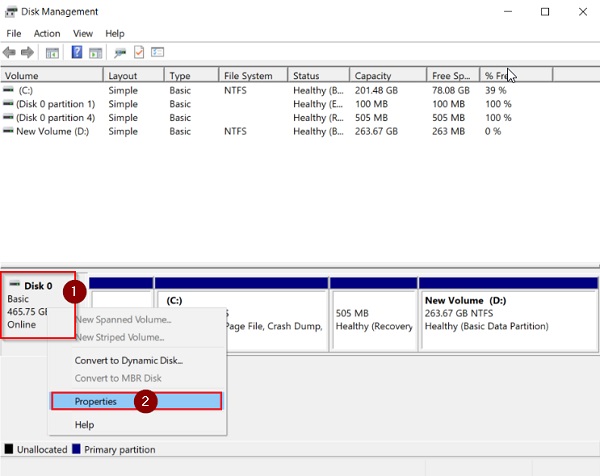Image resolution: width=600 pixels, height=476 pixels.
Task: Select the 505 MB Recovery partition block
Action: (373, 314)
